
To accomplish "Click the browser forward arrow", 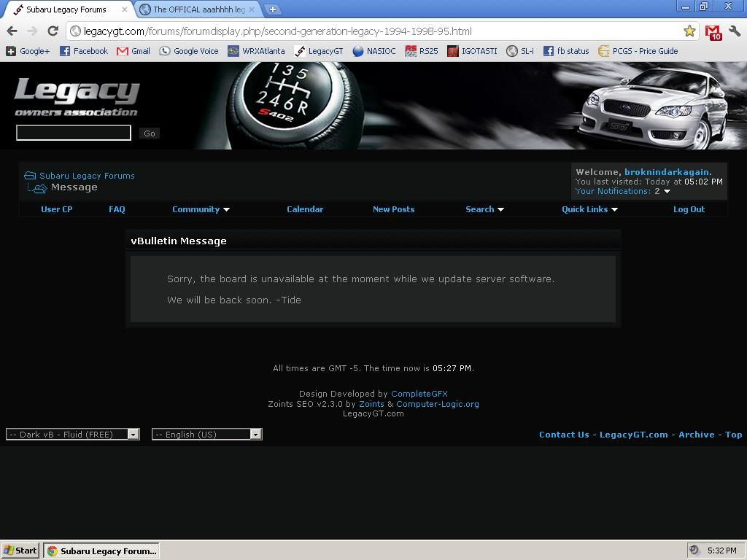I will [x=32, y=31].
